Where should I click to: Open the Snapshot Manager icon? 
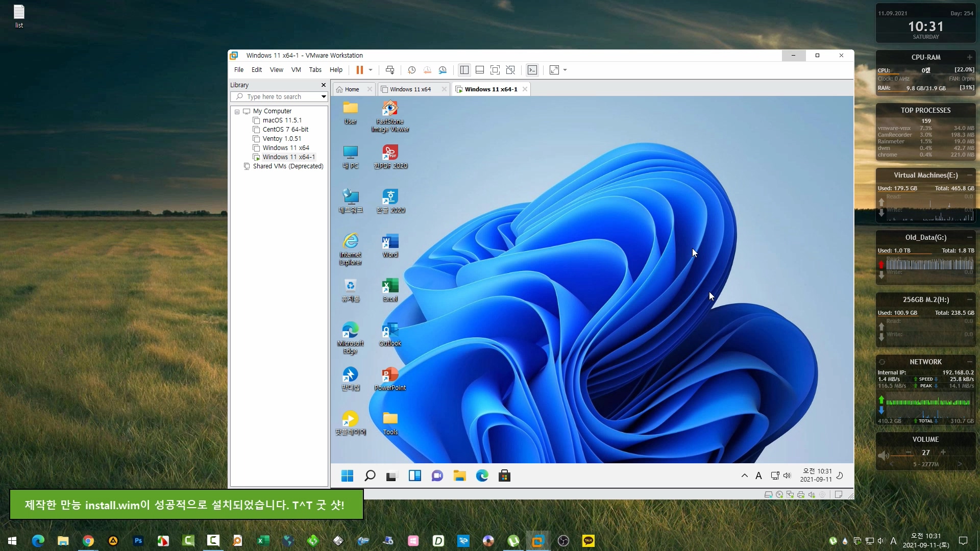pyautogui.click(x=443, y=70)
